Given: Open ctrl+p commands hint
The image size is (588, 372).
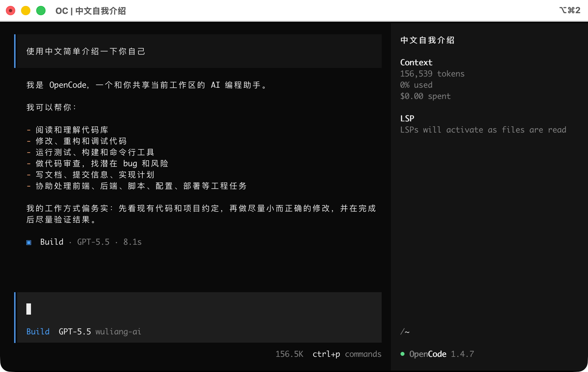Looking at the screenshot, I should tap(347, 354).
